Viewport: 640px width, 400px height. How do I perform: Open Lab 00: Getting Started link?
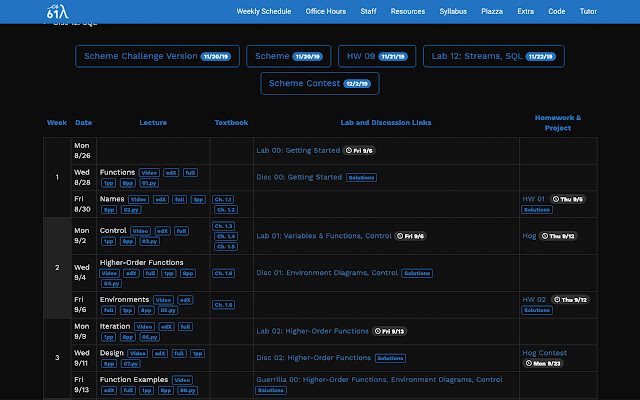click(x=298, y=151)
